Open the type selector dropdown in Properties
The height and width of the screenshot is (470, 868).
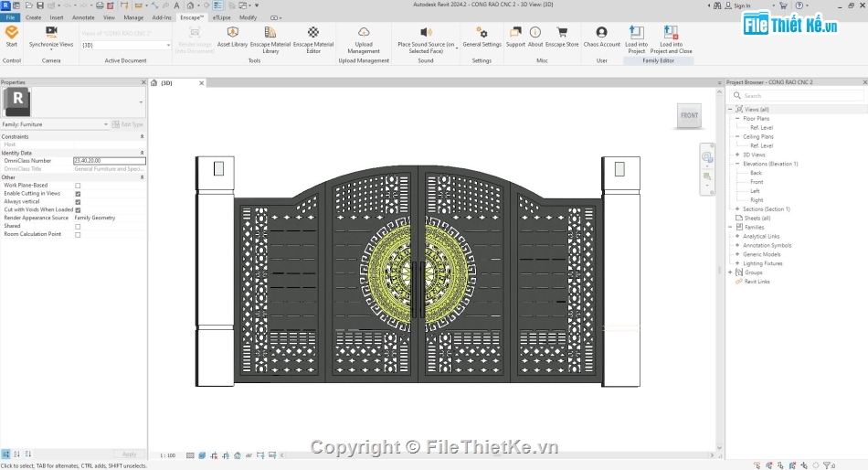[141, 102]
